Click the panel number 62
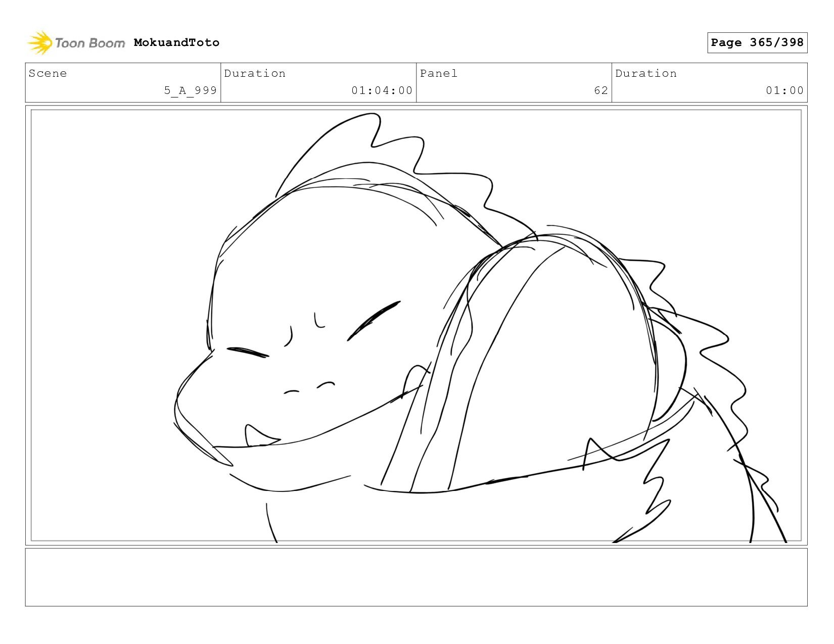This screenshot has height=644, width=834. click(x=600, y=90)
